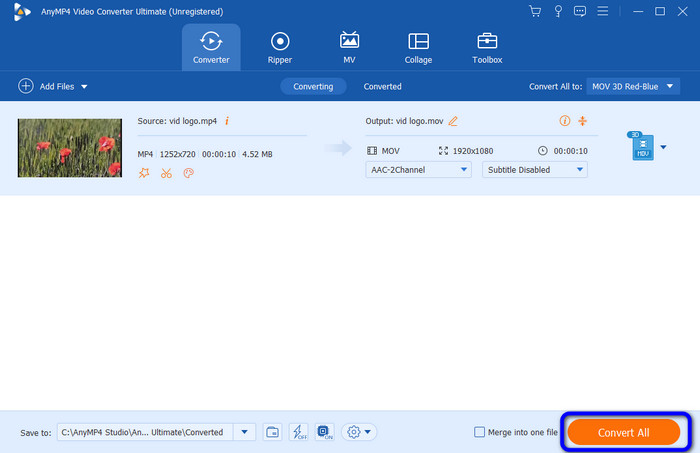Click the AnyMP4 app logo
The height and width of the screenshot is (453, 700).
point(21,12)
